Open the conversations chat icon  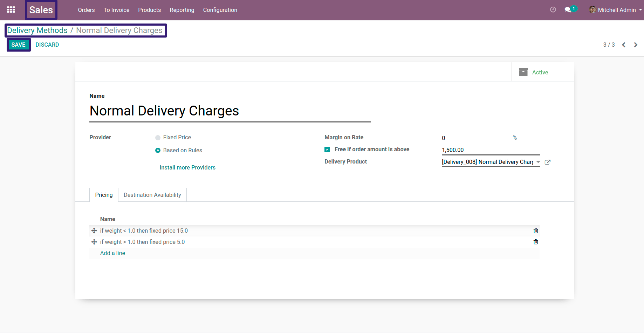pyautogui.click(x=568, y=10)
